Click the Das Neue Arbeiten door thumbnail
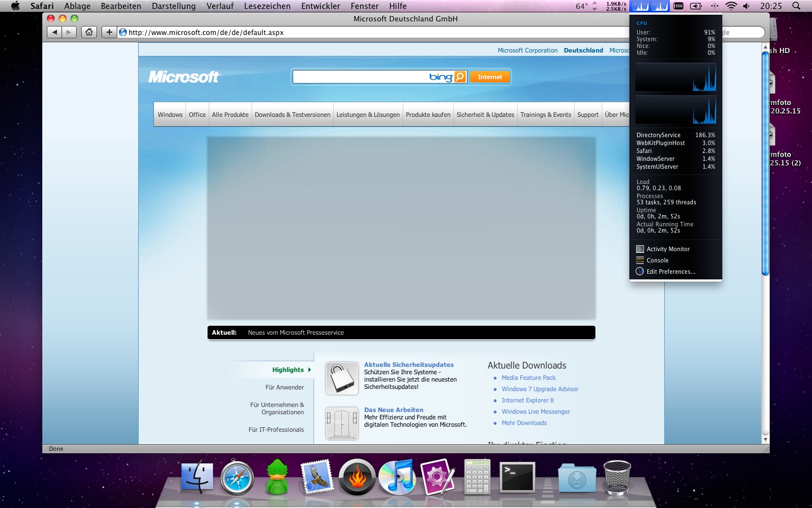Screen dimensions: 812x508 tap(342, 423)
